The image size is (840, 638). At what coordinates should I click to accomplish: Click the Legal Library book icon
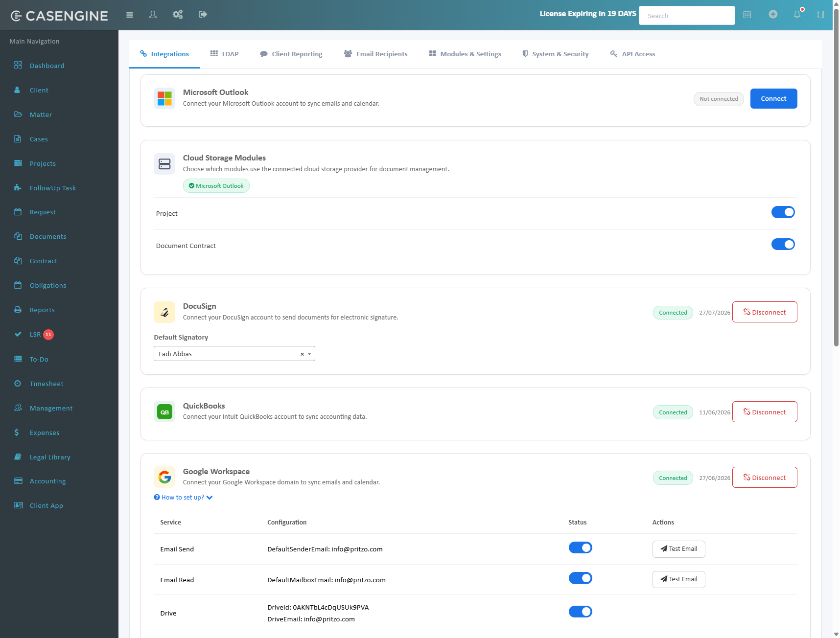click(18, 456)
